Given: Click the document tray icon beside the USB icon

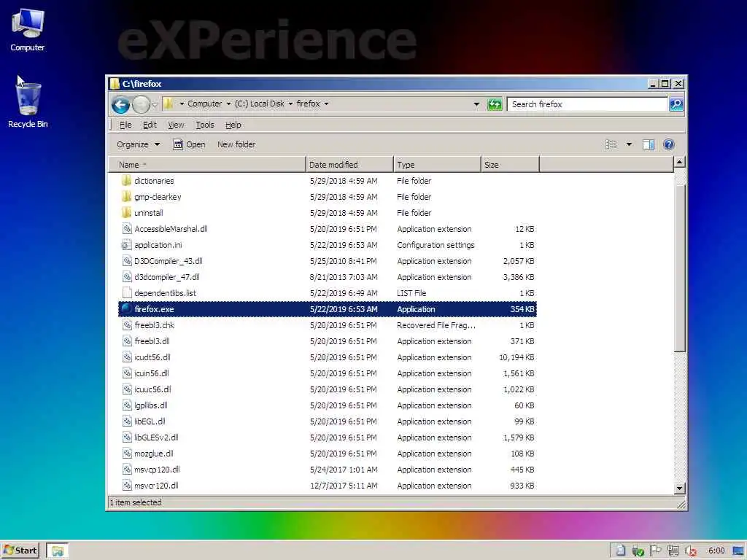Looking at the screenshot, I should pyautogui.click(x=620, y=551).
